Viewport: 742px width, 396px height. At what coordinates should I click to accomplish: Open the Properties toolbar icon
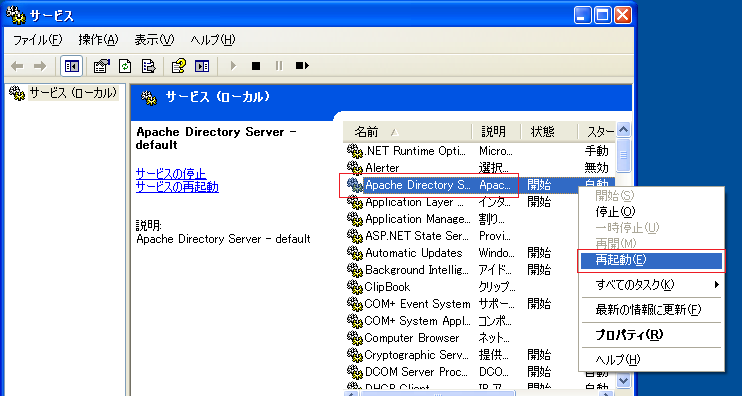coord(102,66)
